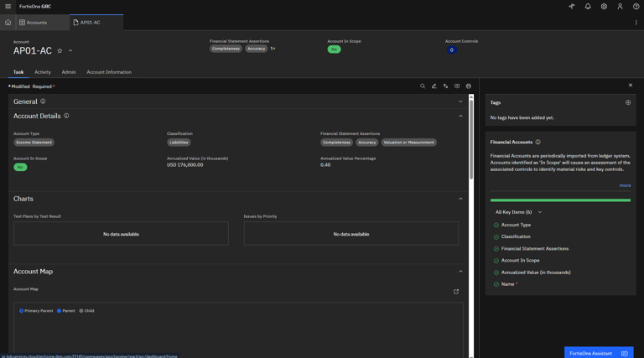Open the Accounts tab

click(x=42, y=23)
